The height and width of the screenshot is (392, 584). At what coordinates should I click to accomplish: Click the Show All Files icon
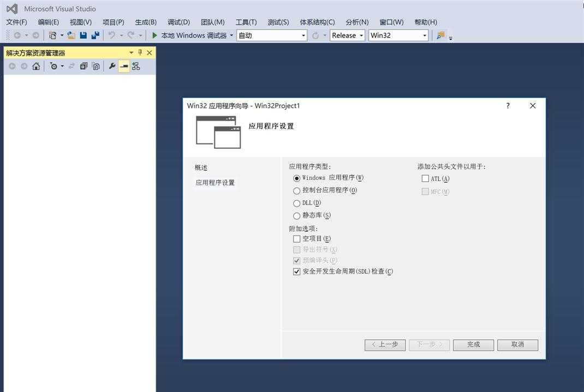(96, 66)
